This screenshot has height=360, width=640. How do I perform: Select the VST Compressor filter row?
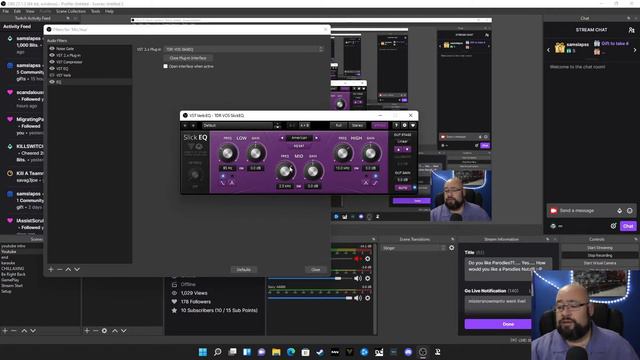(90, 62)
